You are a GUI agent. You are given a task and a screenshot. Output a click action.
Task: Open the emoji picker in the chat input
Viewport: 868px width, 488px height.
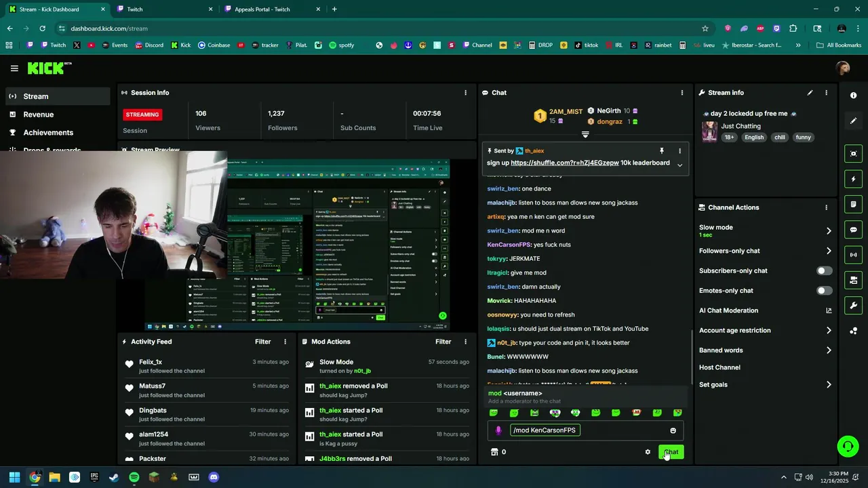point(673,430)
